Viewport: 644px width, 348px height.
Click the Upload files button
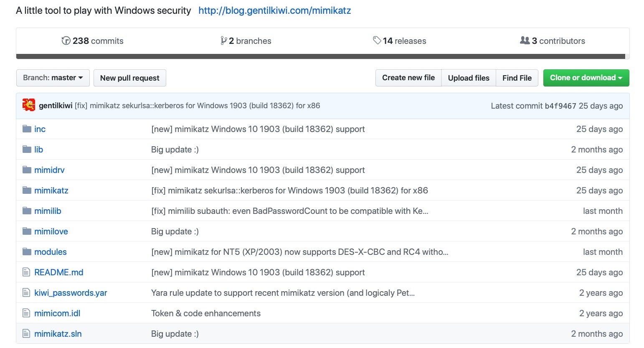[468, 78]
